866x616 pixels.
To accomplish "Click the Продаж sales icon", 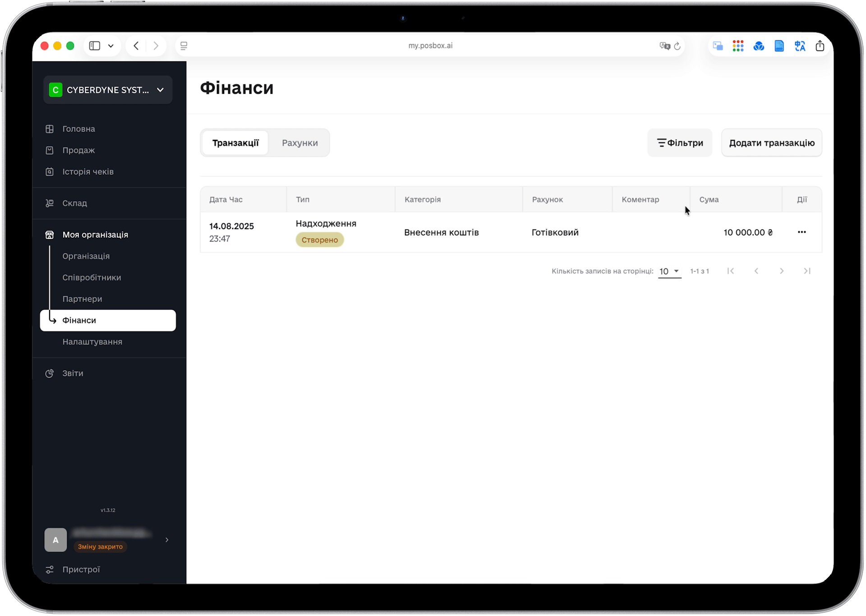I will coord(50,150).
